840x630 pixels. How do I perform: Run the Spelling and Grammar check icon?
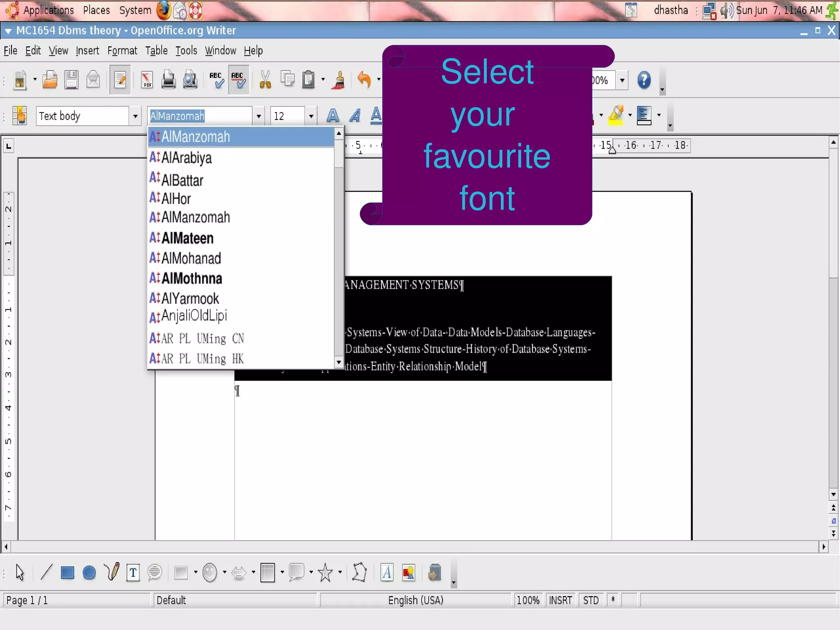coord(216,80)
